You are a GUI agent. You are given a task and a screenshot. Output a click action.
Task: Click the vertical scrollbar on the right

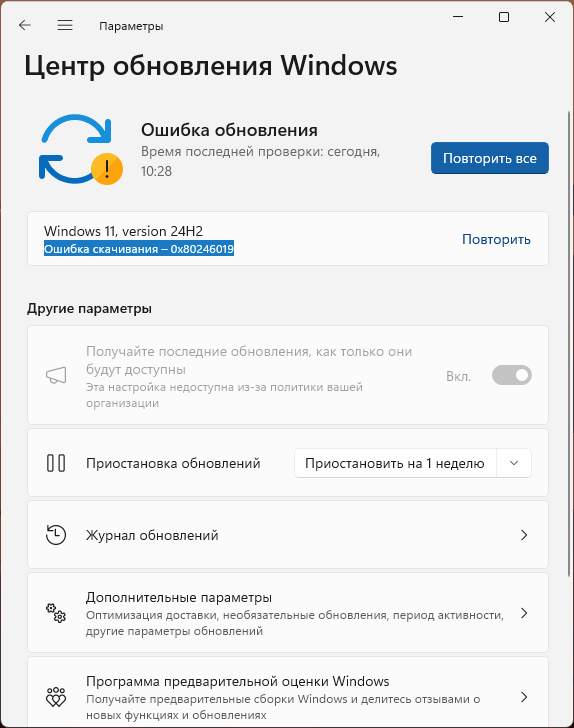pyautogui.click(x=569, y=344)
